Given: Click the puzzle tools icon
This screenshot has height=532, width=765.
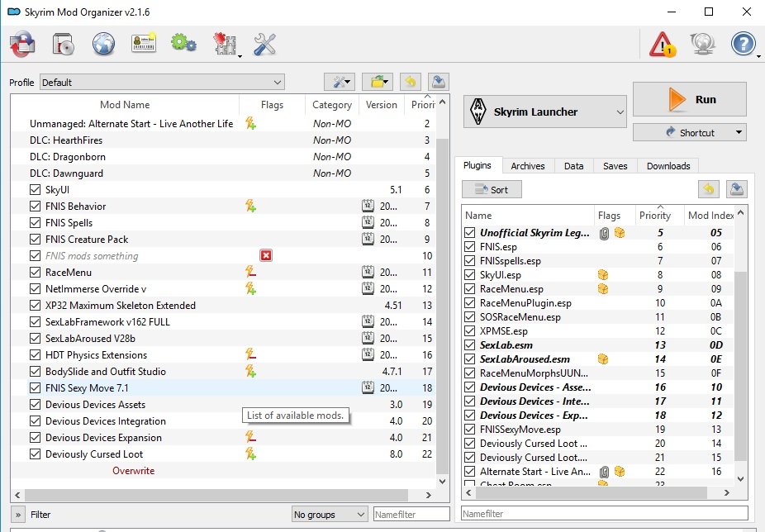Looking at the screenshot, I should click(x=226, y=44).
